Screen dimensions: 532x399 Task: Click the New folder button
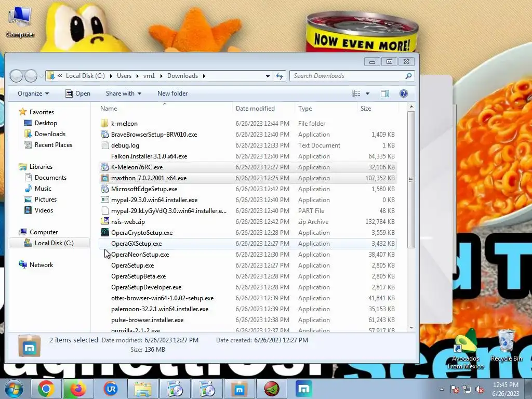pos(172,94)
